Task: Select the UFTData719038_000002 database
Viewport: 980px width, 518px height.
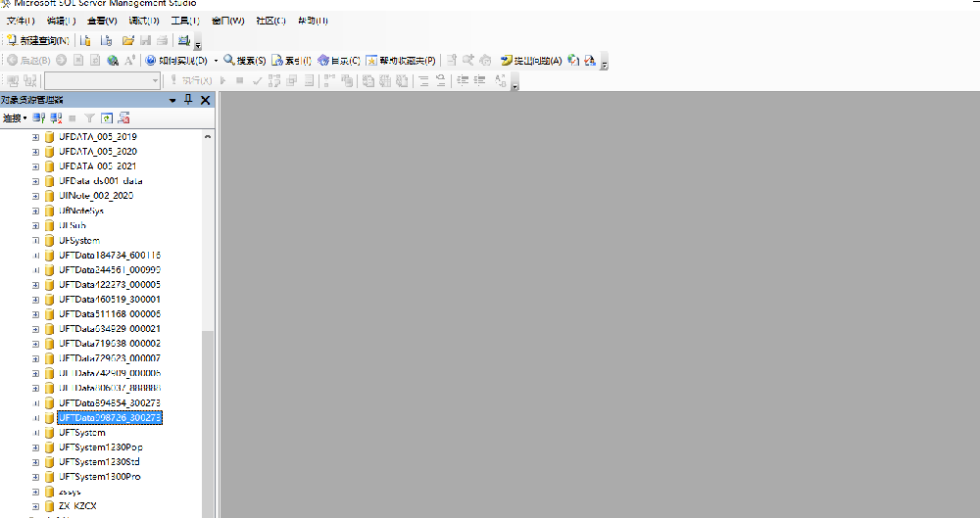Action: click(110, 344)
